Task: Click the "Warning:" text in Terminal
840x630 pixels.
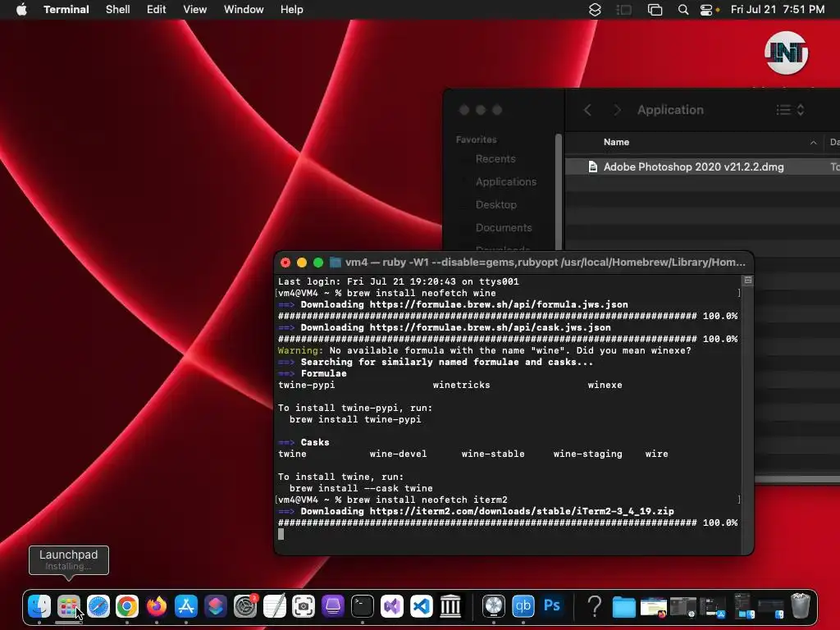Action: (x=300, y=350)
